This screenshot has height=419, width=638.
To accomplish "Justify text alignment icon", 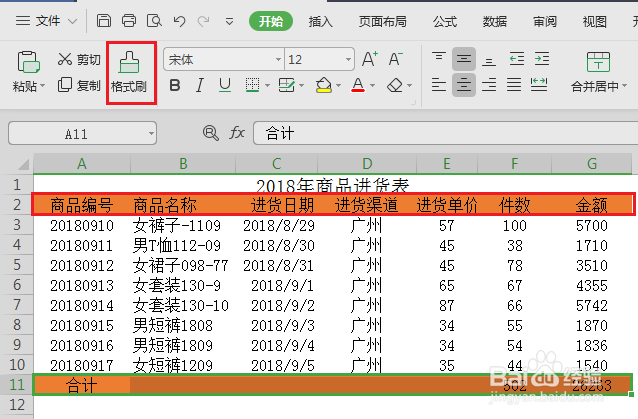I will (514, 85).
